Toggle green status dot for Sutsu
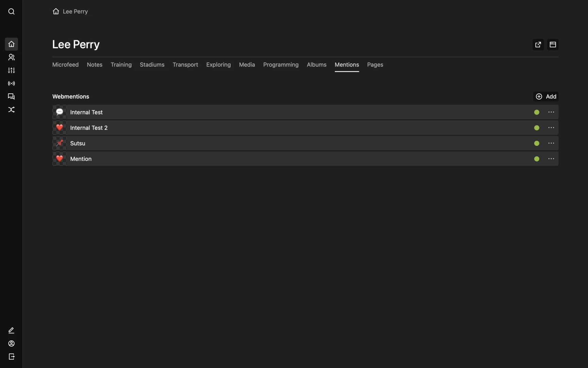The image size is (588, 368). pos(537,143)
